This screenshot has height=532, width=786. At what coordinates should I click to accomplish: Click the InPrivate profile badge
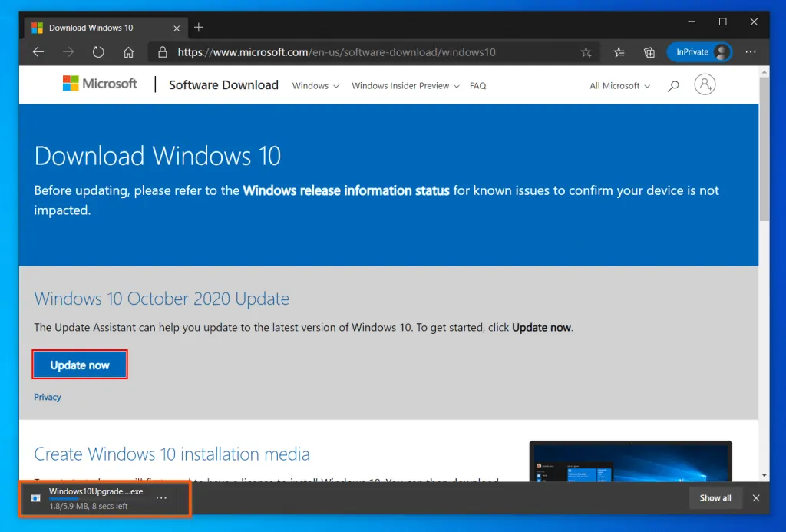(699, 51)
